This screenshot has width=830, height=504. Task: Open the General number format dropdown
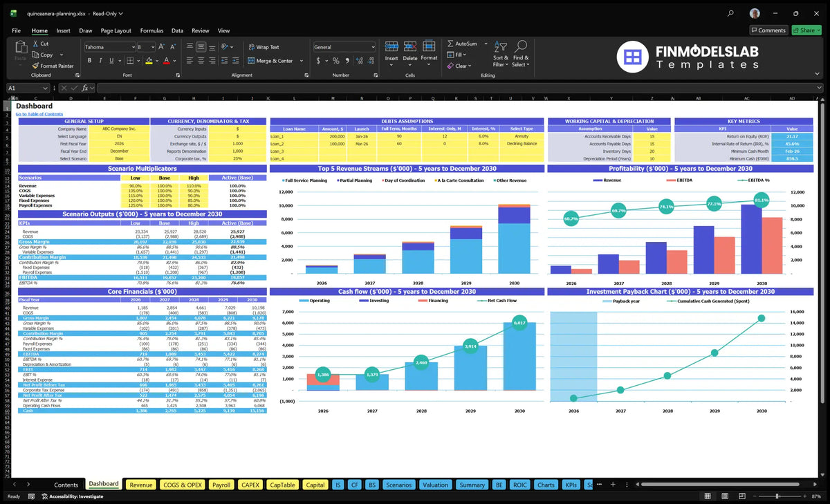point(373,47)
